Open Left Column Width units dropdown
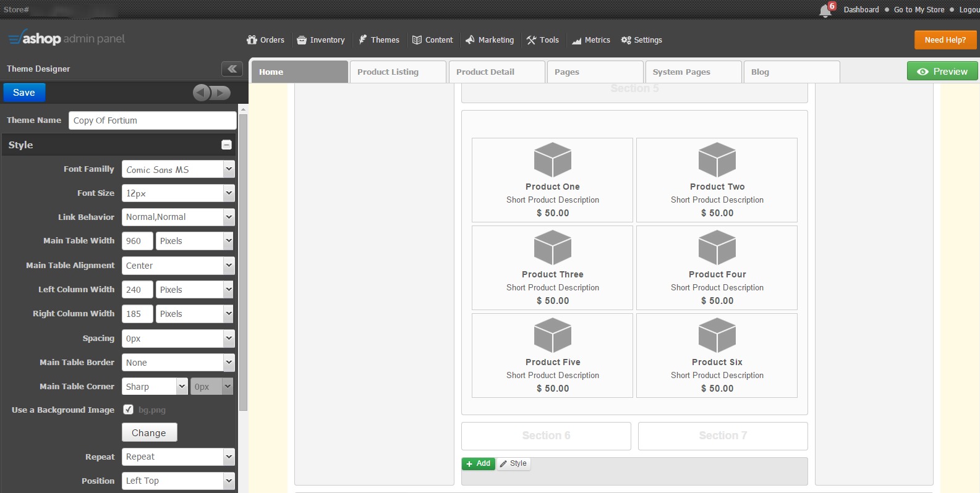This screenshot has height=493, width=980. tap(195, 290)
